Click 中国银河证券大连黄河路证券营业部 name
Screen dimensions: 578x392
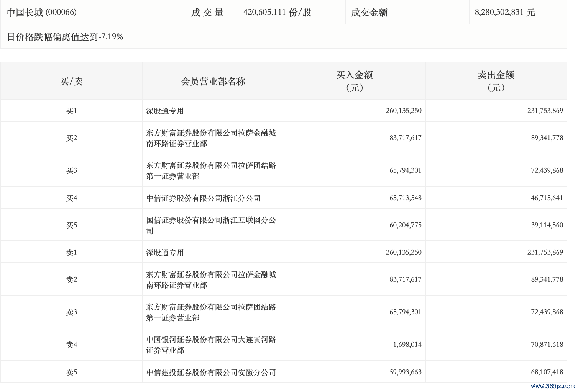[x=211, y=345]
